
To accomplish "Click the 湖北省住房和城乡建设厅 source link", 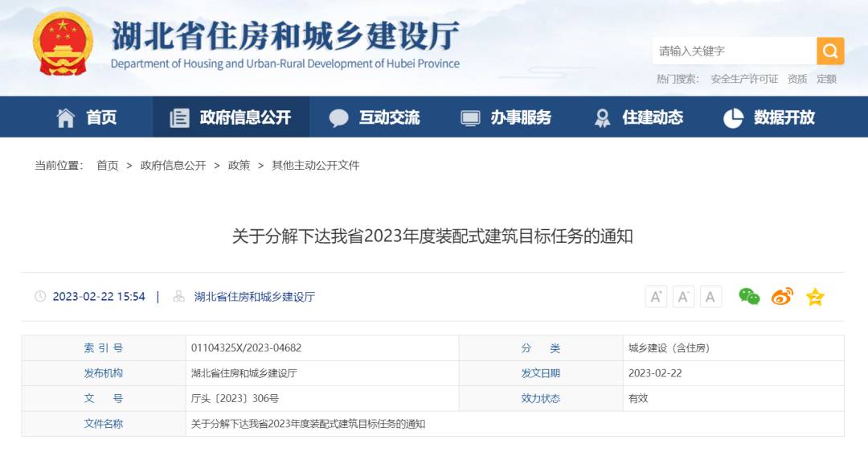I will tap(254, 297).
